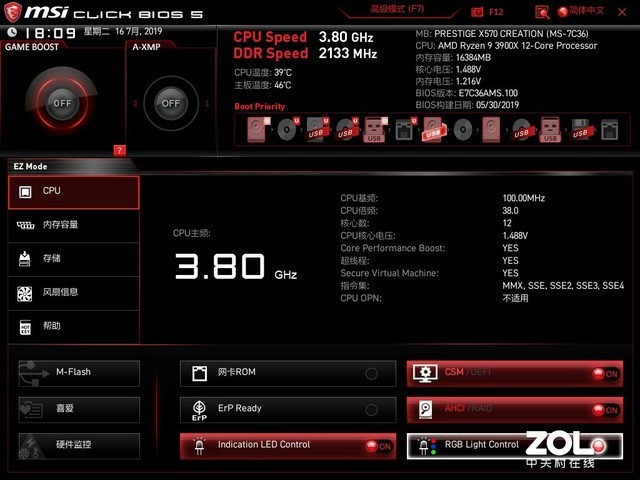Open the 硬件监控 hardware monitor

(x=79, y=446)
